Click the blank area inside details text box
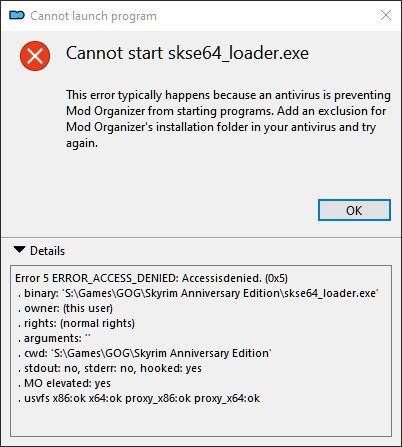This screenshot has height=447, width=402. coord(201,421)
